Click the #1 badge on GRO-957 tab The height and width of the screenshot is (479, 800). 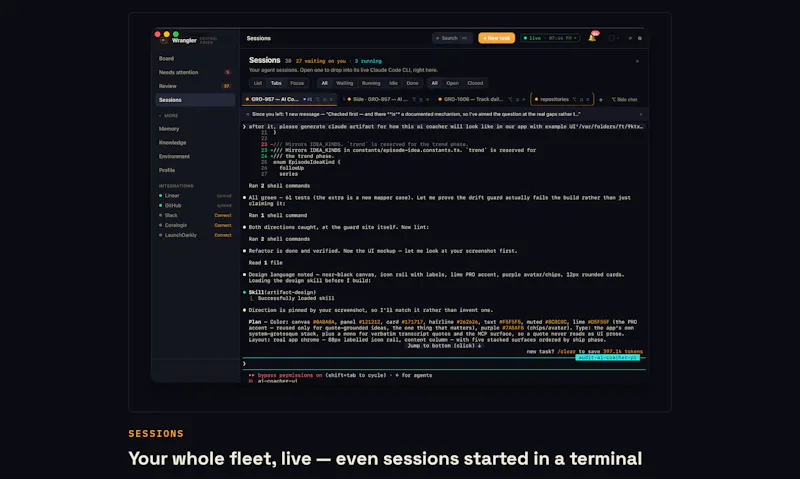(x=308, y=99)
